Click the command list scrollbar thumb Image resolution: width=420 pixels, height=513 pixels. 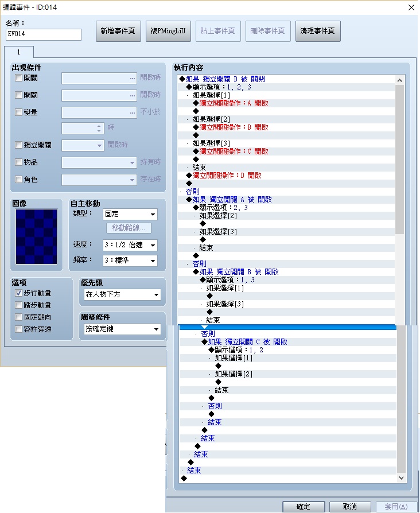399,160
